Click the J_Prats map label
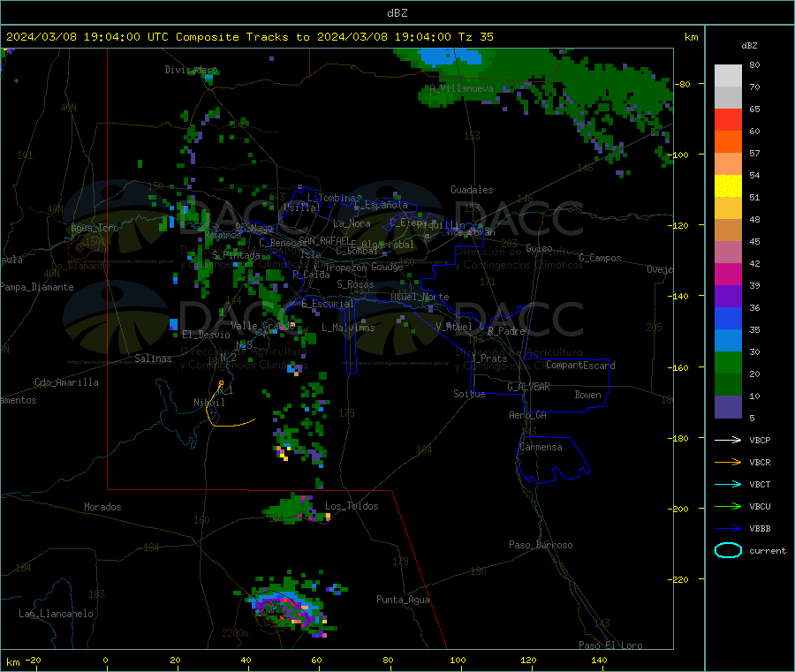 (488, 358)
